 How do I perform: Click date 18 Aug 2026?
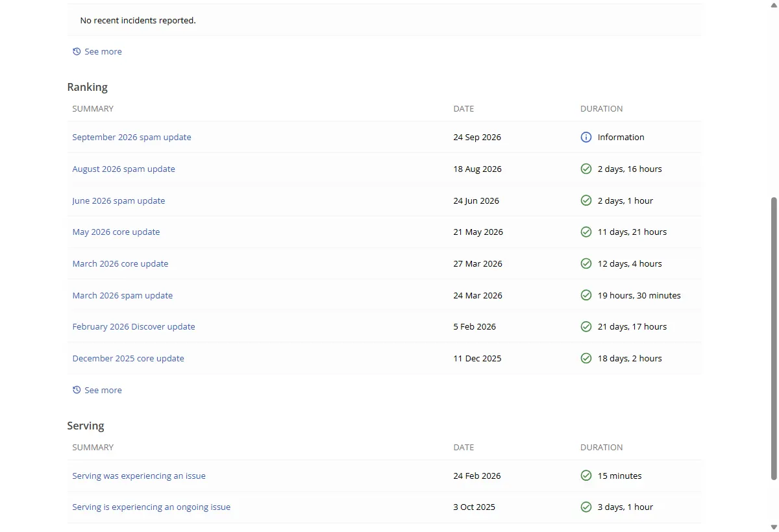(x=478, y=169)
